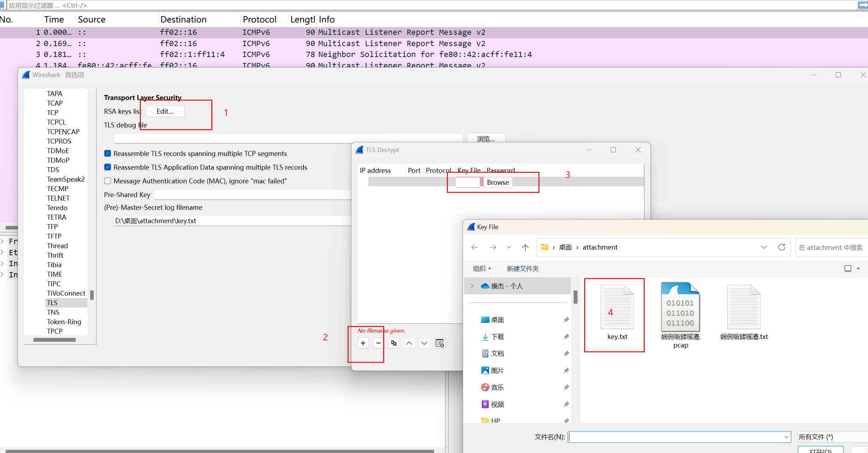Click the copy entry icon
The image size is (868, 453).
[394, 343]
